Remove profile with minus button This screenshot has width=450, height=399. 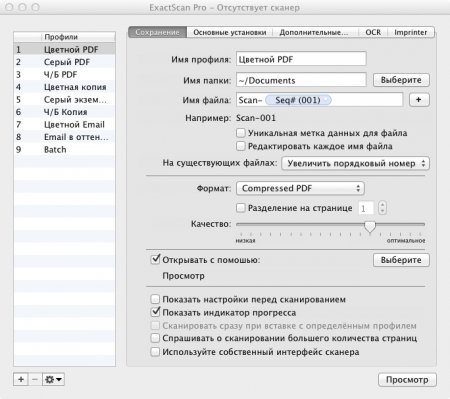35,379
